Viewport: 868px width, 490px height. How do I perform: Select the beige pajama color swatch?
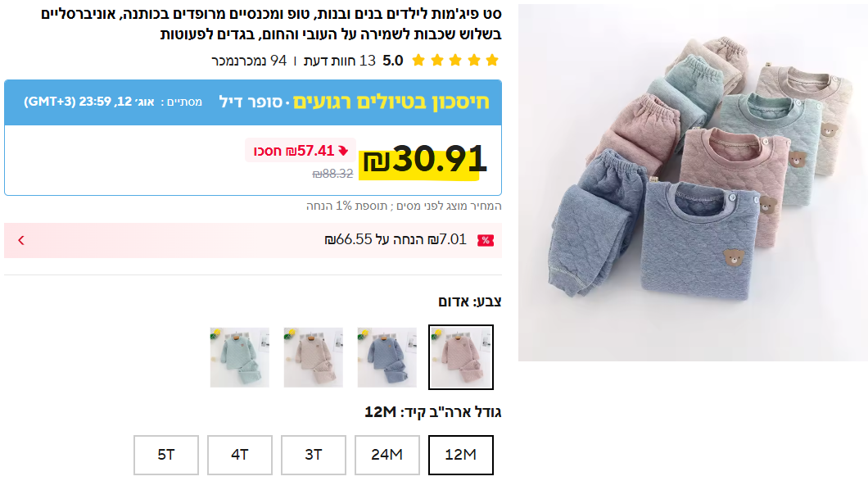[314, 357]
